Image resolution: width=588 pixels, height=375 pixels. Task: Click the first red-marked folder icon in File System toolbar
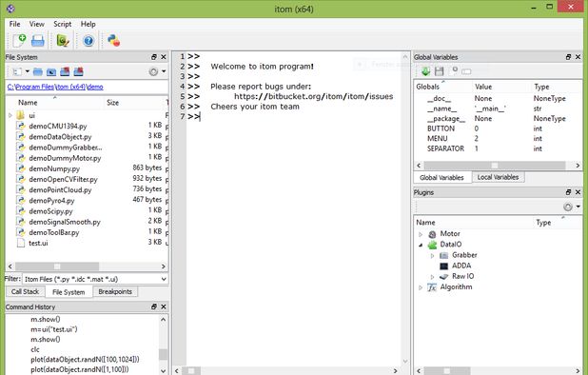coord(65,71)
